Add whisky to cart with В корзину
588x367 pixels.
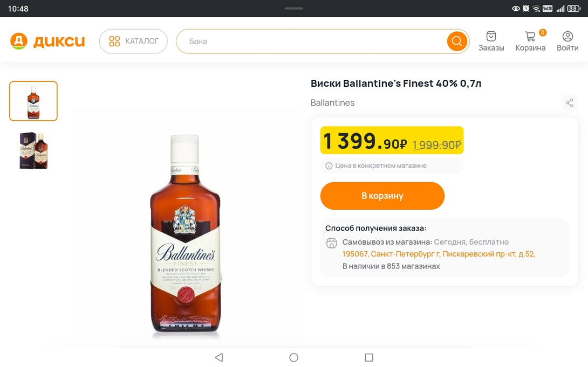(382, 196)
